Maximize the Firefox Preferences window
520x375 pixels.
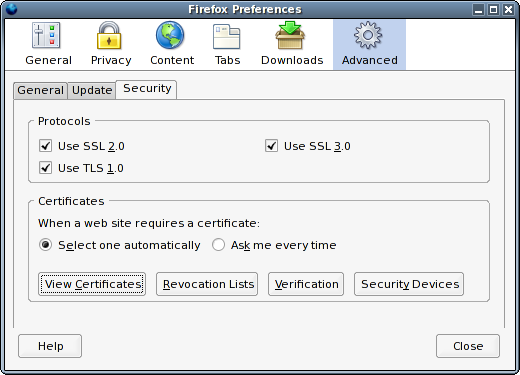click(x=493, y=10)
